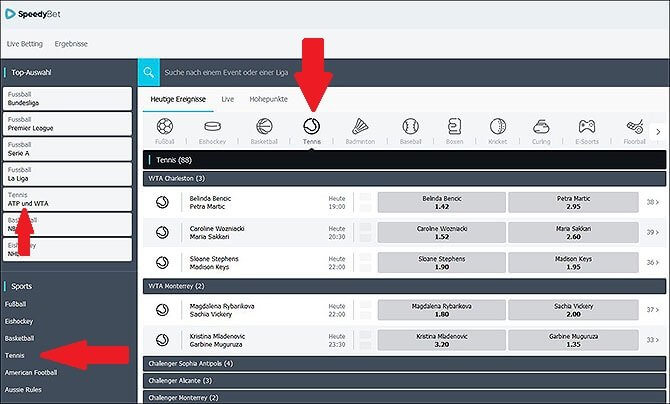
Task: Open the Live Betting menu
Action: point(25,44)
